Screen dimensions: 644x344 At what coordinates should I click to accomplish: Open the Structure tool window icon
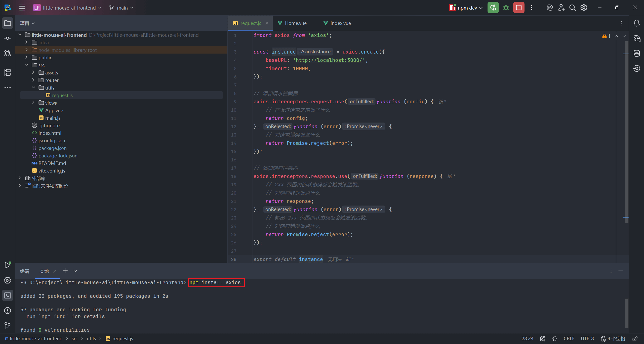click(8, 72)
